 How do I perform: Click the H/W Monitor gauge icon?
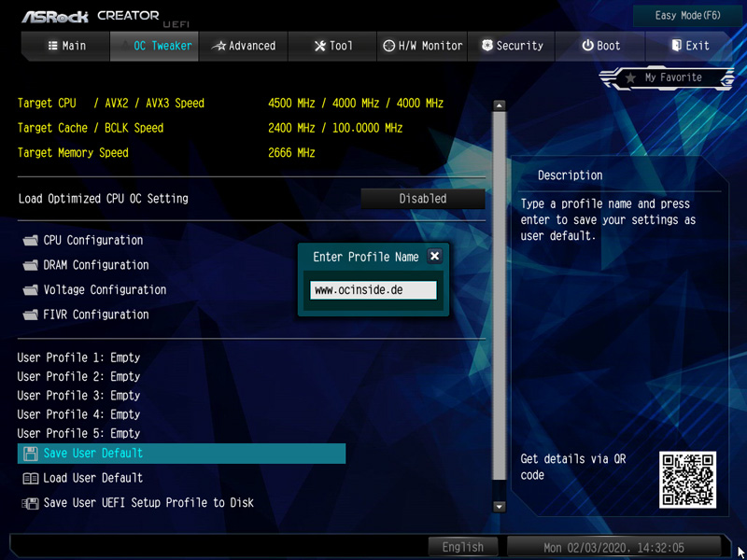[x=388, y=46]
